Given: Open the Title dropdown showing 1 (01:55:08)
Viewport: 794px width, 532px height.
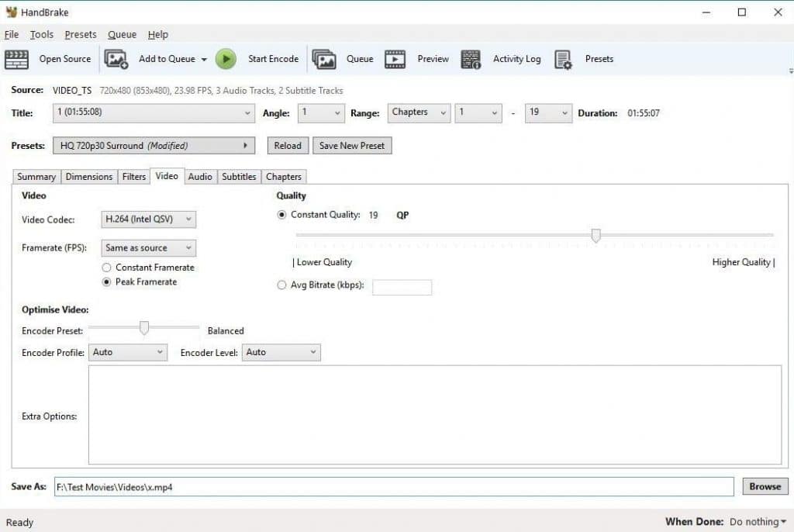Looking at the screenshot, I should [154, 113].
